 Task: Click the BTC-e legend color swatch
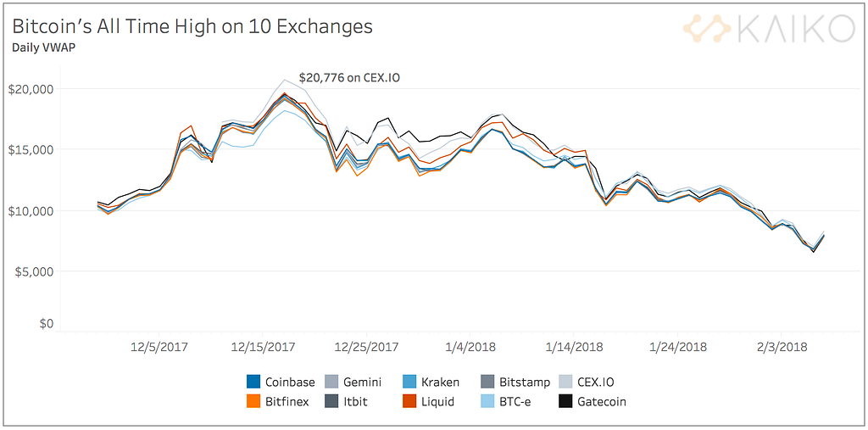click(487, 401)
